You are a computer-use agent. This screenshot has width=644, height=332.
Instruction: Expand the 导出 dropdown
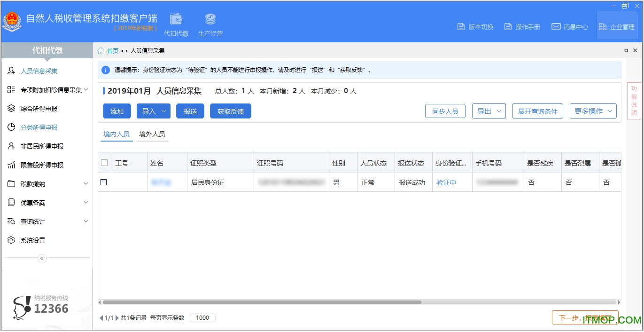coord(489,111)
